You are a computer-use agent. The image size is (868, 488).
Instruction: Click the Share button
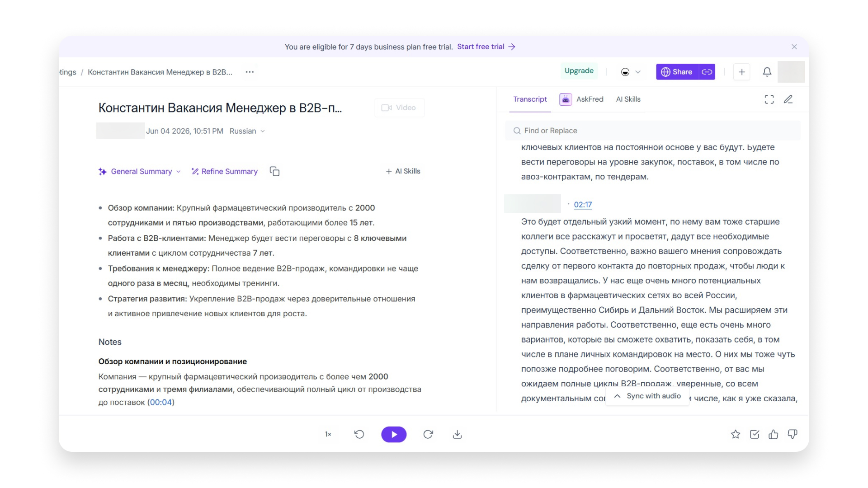click(677, 72)
